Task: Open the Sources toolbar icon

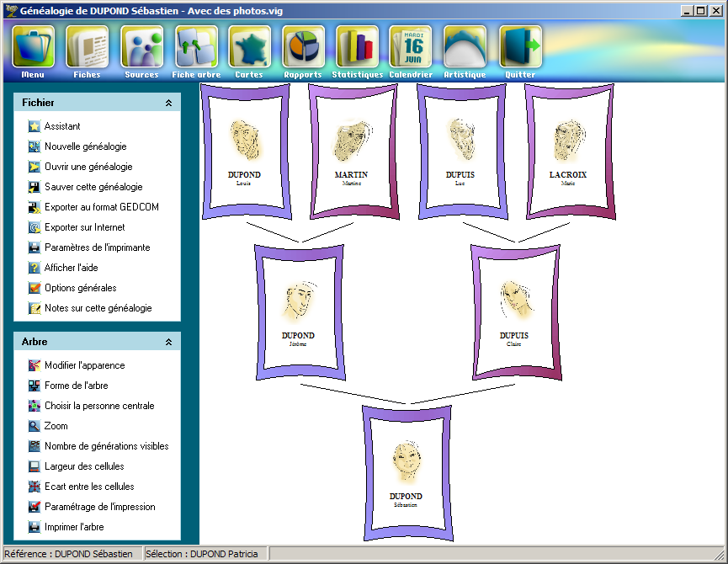Action: pos(141,46)
